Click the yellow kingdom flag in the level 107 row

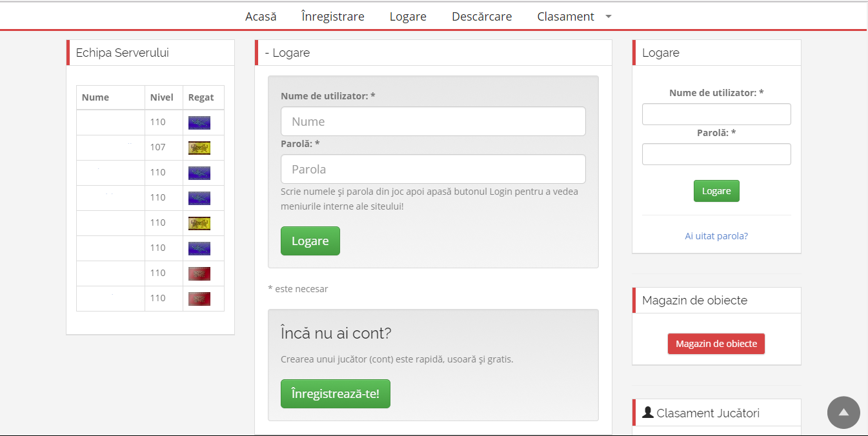(199, 148)
